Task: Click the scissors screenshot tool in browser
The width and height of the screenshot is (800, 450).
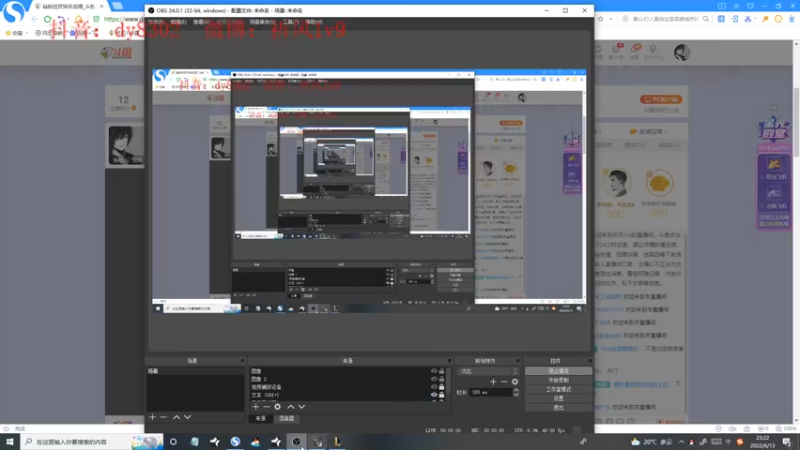Action: tap(747, 19)
